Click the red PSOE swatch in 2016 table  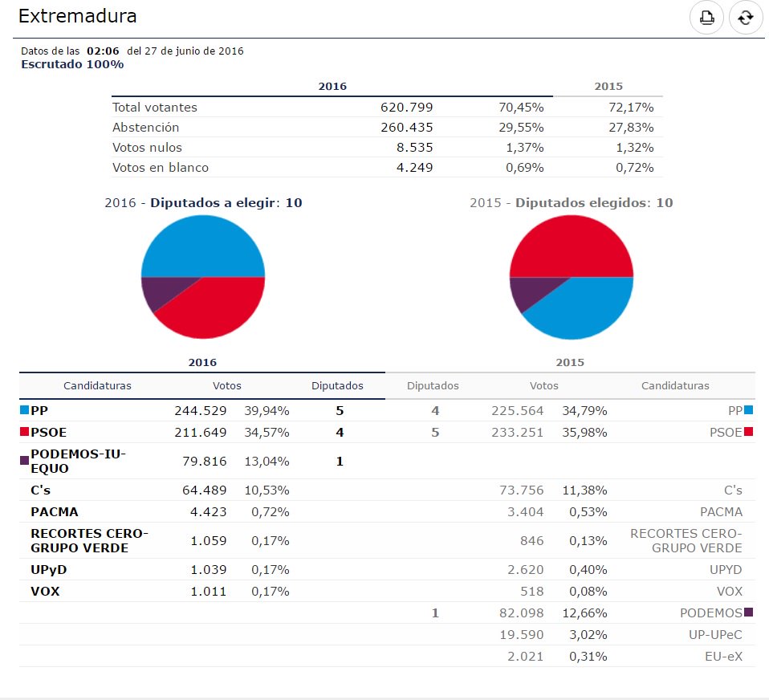24,432
